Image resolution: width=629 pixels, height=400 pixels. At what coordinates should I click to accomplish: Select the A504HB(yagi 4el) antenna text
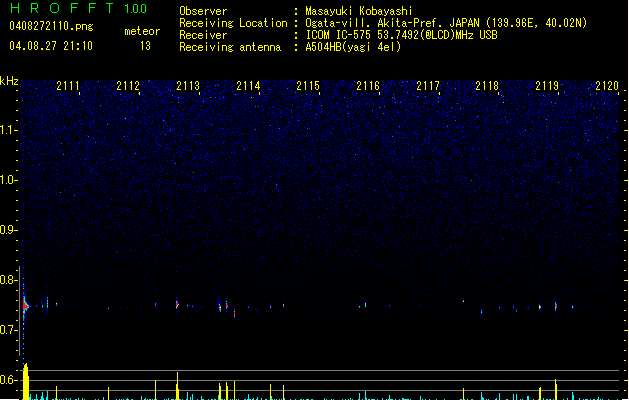[x=353, y=47]
